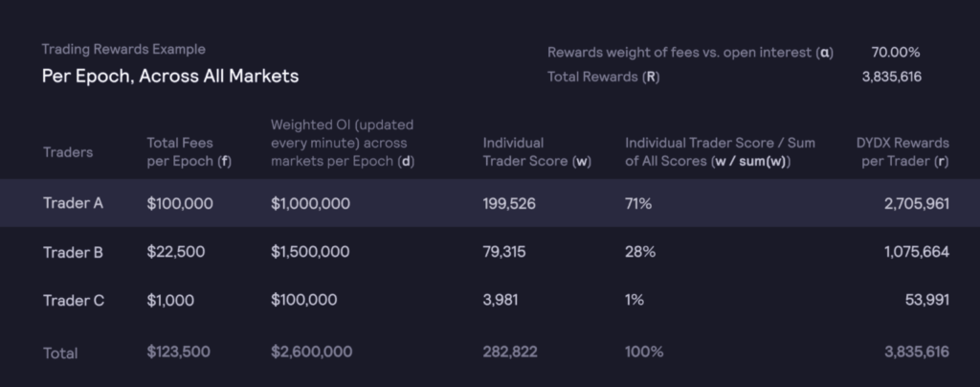
Task: Click Trader C's 53,991 rewards value
Action: click(x=926, y=300)
